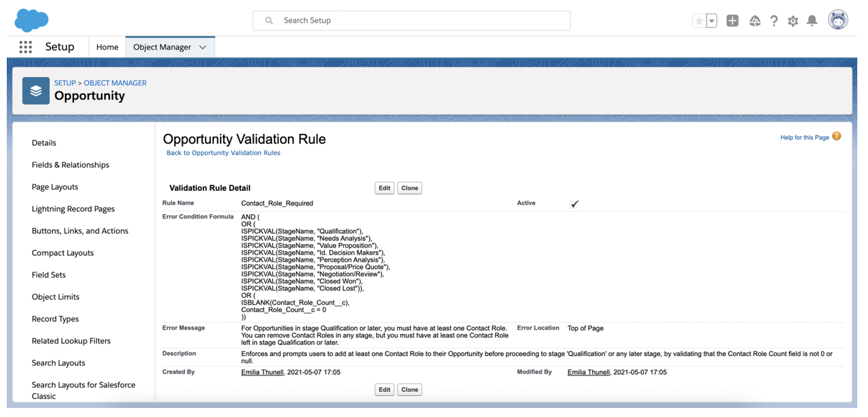The image size is (868, 417).
Task: Expand the Object Manager tab chevron
Action: pyautogui.click(x=203, y=47)
